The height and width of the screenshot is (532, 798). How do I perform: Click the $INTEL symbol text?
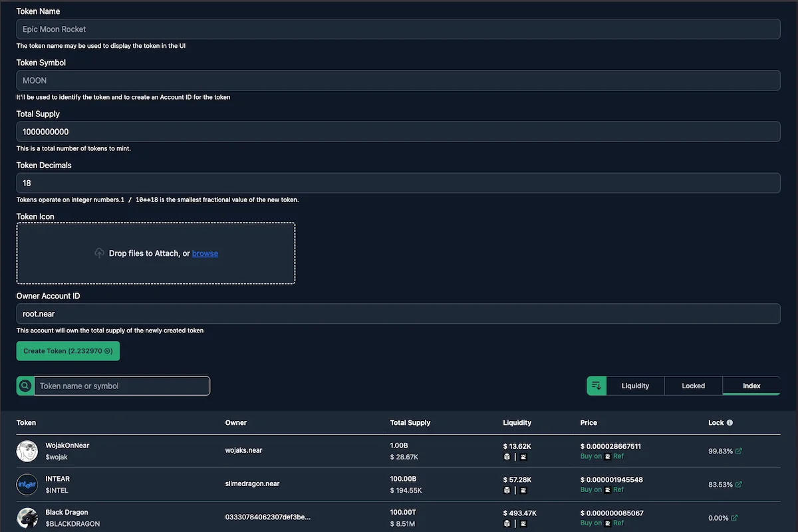[57, 491]
